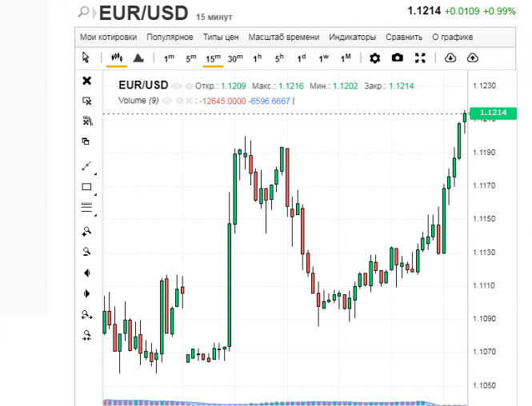The height and width of the screenshot is (406, 532).
Task: Toggle EUR/USD series visibility eye
Action: click(176, 86)
